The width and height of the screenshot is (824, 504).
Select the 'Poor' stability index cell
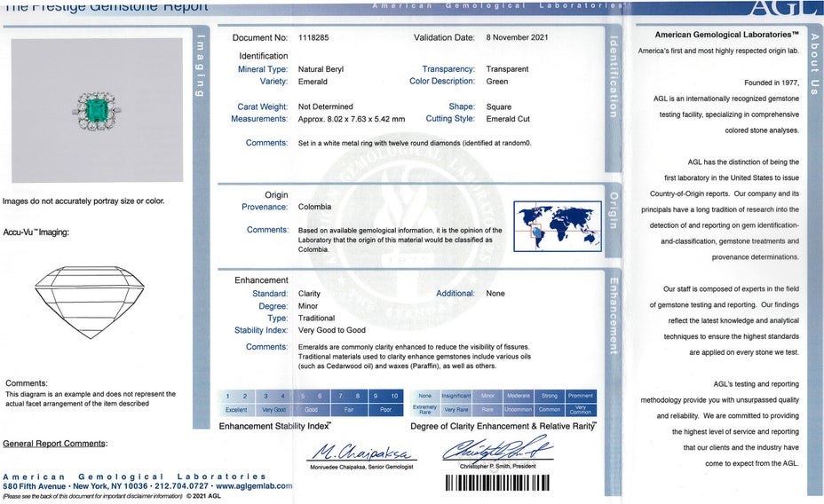[385, 410]
